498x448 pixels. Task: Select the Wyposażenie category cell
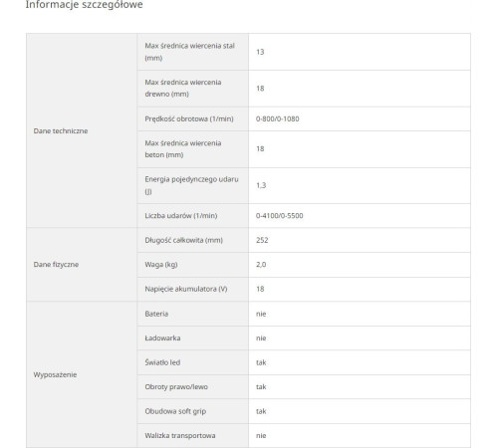[x=82, y=374]
